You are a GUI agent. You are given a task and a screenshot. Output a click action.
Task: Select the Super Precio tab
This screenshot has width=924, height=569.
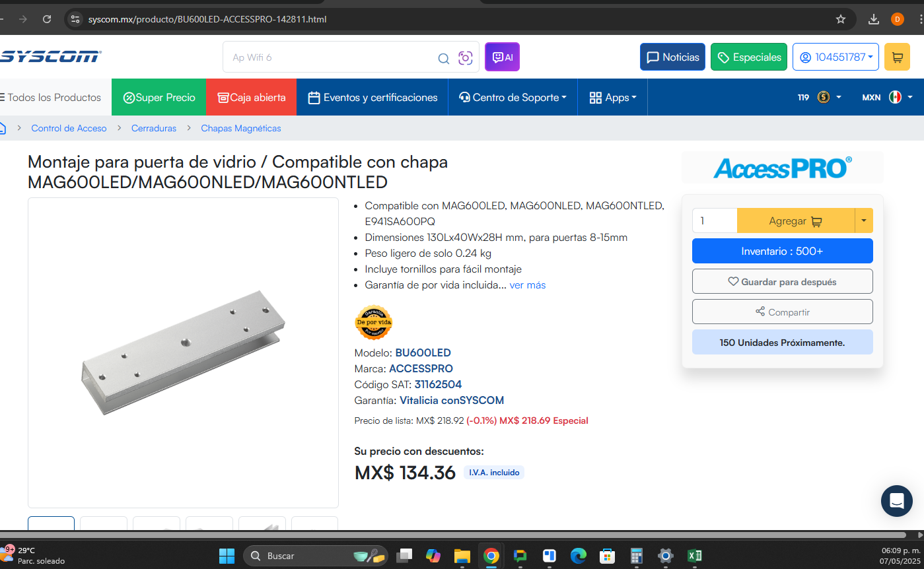(159, 97)
